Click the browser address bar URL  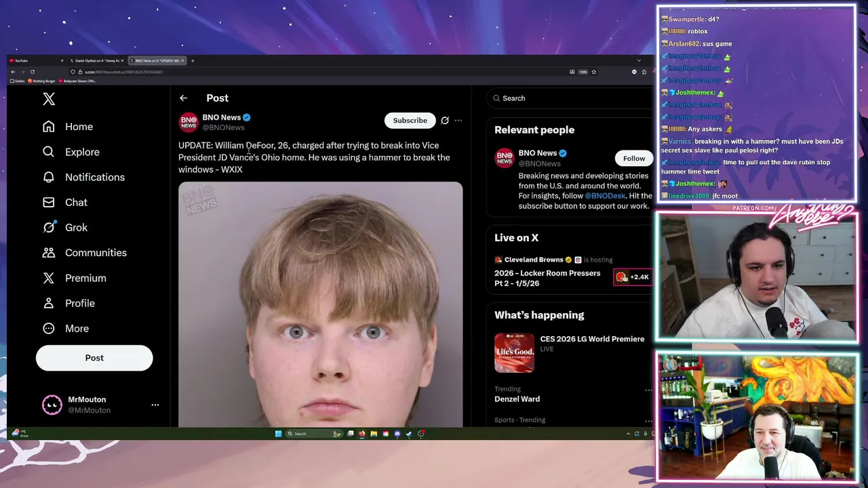coord(124,72)
